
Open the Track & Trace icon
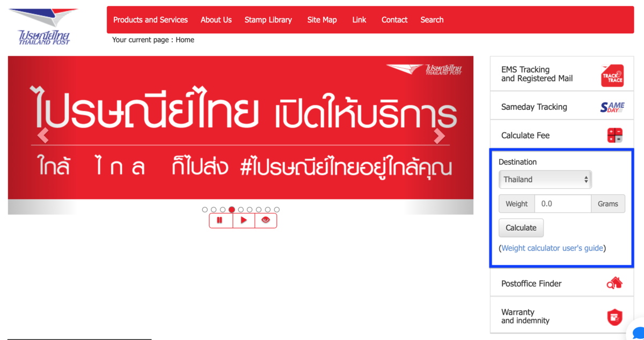[x=612, y=76]
